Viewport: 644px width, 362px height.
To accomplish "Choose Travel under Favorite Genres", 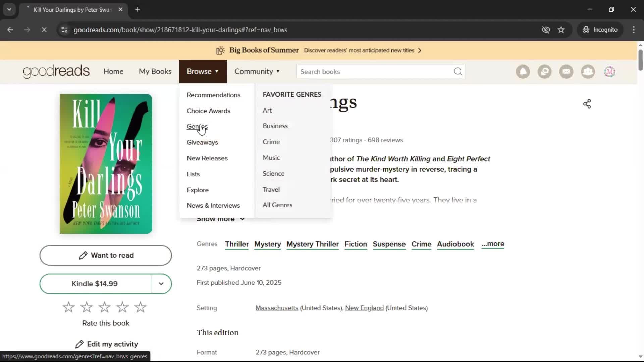I will tap(271, 190).
